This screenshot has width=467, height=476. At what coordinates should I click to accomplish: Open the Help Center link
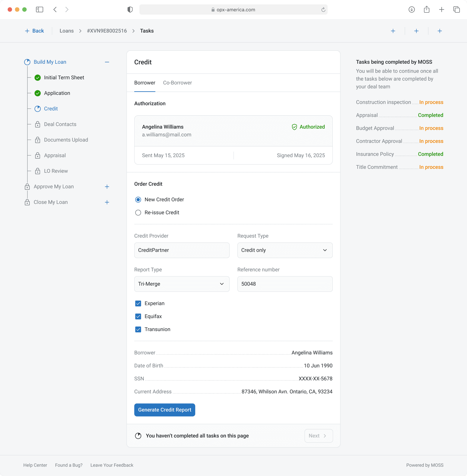click(x=35, y=465)
